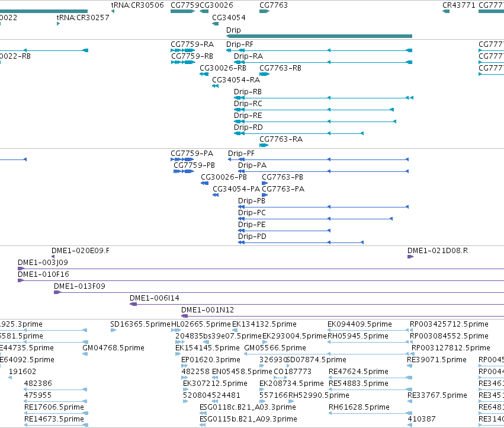Click the CG34054 gene label

coord(229,17)
